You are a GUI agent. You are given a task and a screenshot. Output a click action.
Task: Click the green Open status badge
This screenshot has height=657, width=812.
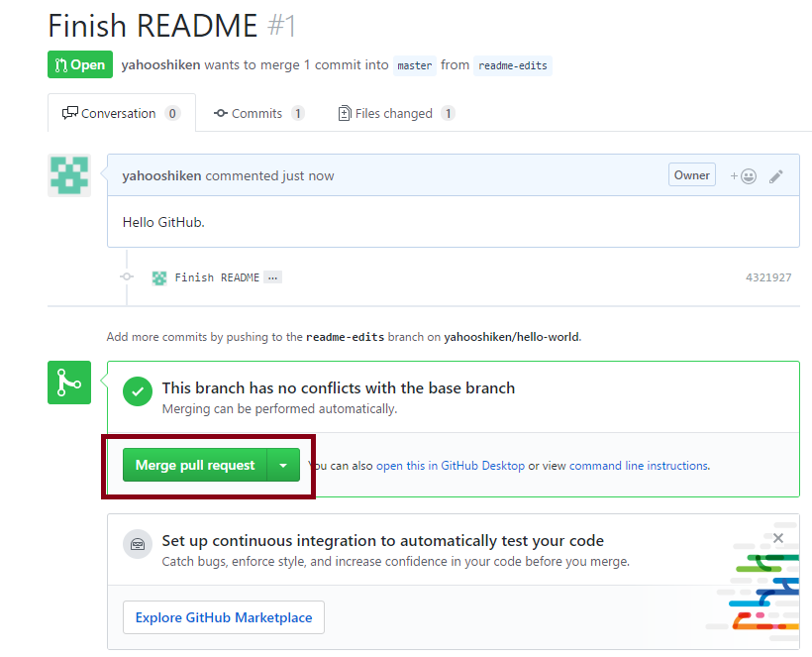(80, 64)
